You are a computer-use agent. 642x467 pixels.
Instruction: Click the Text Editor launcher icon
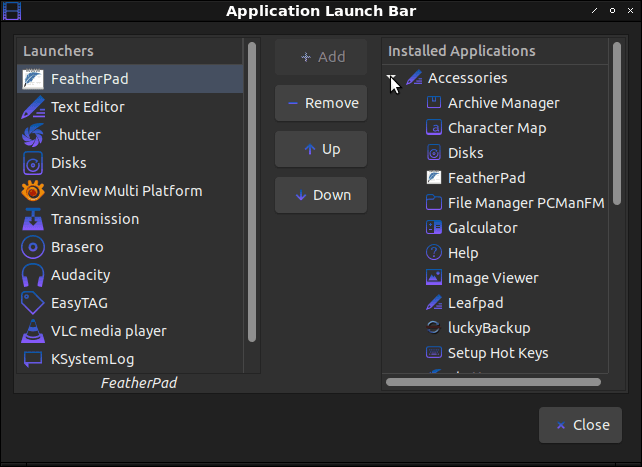point(33,107)
